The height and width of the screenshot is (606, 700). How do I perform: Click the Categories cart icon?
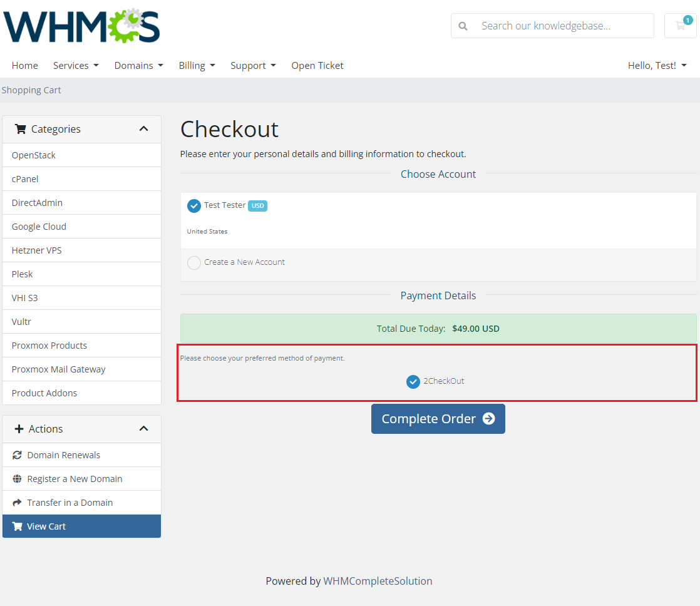20,129
